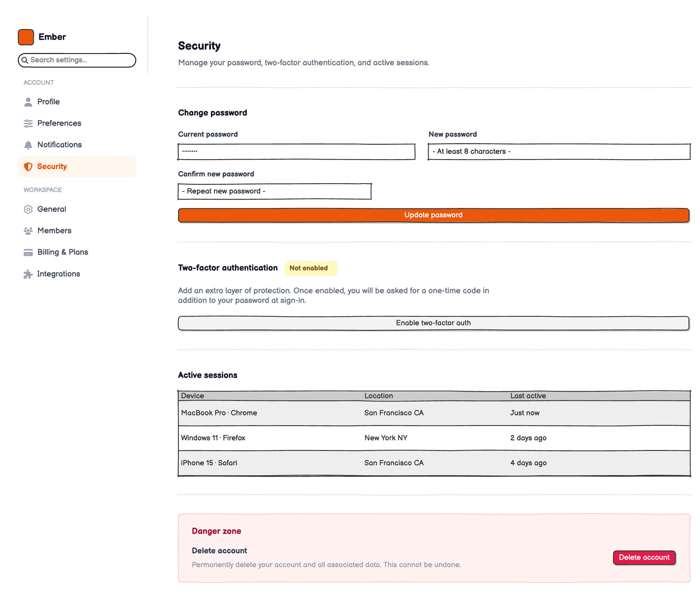
Task: Click the Security shield icon
Action: coord(28,167)
